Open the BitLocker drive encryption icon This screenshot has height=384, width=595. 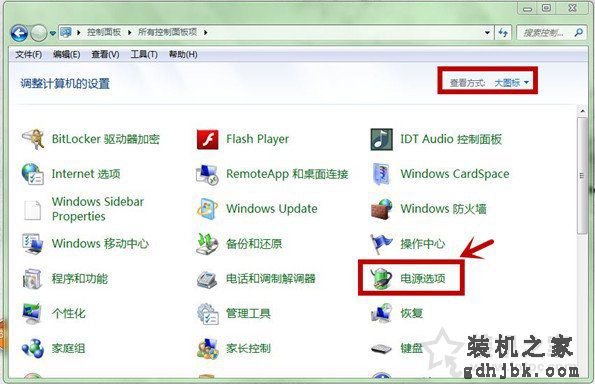click(x=33, y=139)
